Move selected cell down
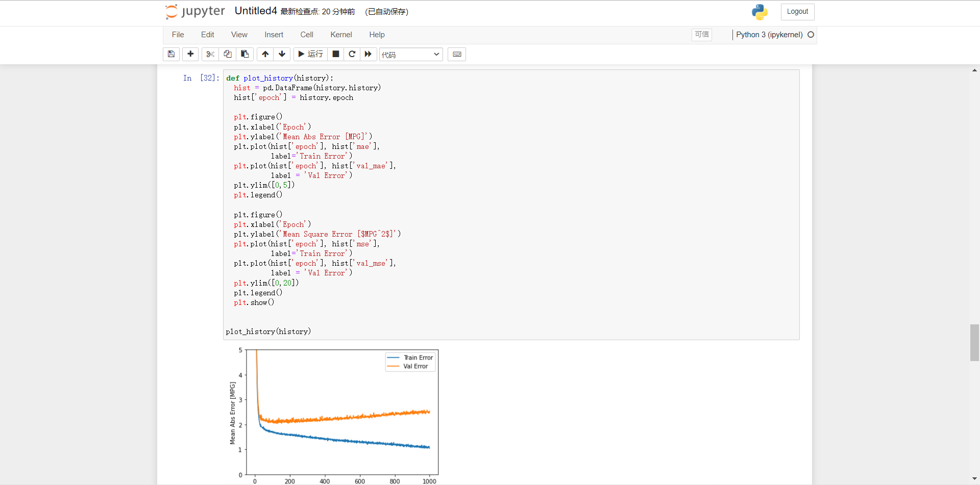The height and width of the screenshot is (485, 980). 282,54
